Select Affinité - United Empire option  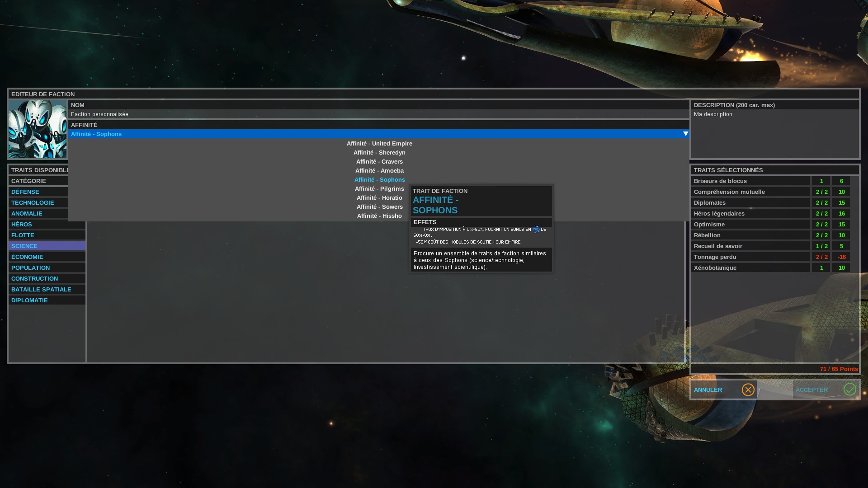click(x=379, y=144)
